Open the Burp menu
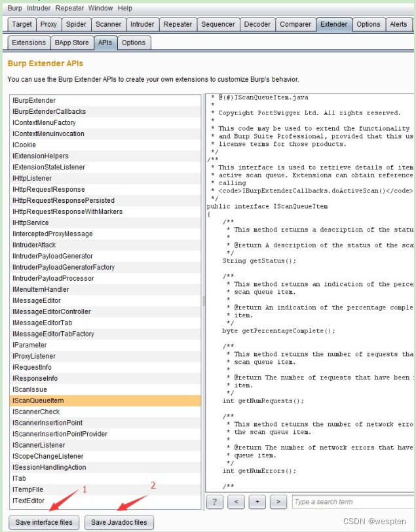Image resolution: width=416 pixels, height=532 pixels. [x=14, y=8]
